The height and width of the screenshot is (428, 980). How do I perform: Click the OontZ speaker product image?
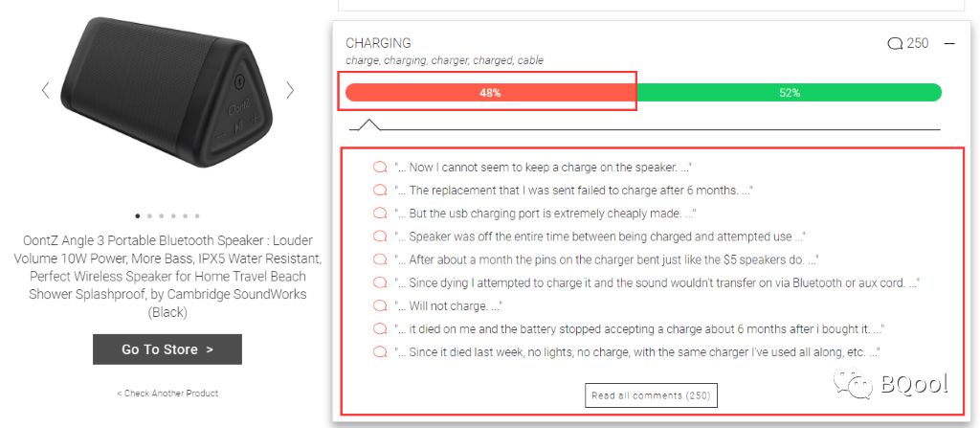point(167,92)
